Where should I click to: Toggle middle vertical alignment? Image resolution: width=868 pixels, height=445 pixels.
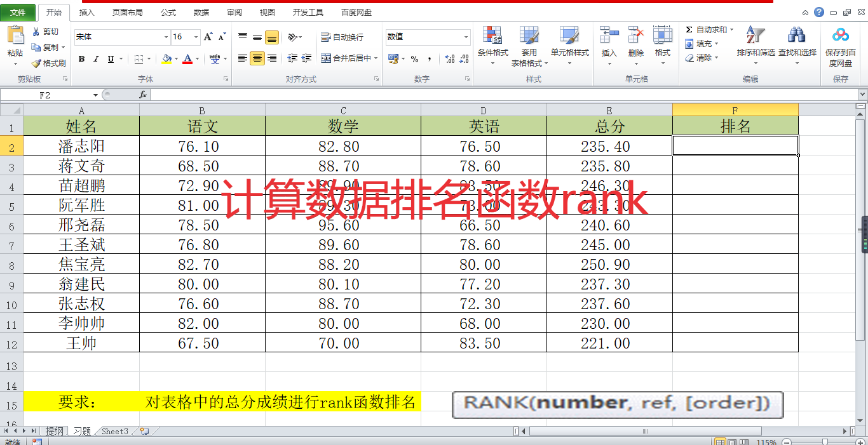click(x=257, y=37)
